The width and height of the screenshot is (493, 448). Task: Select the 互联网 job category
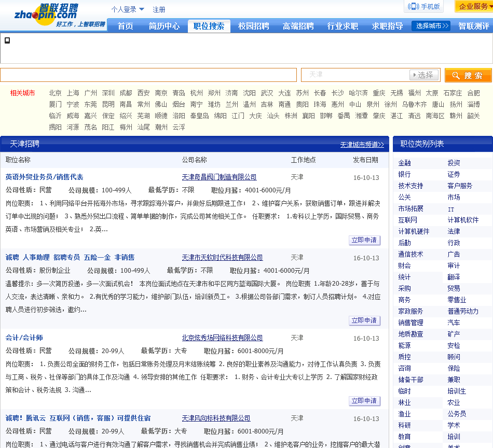407,220
